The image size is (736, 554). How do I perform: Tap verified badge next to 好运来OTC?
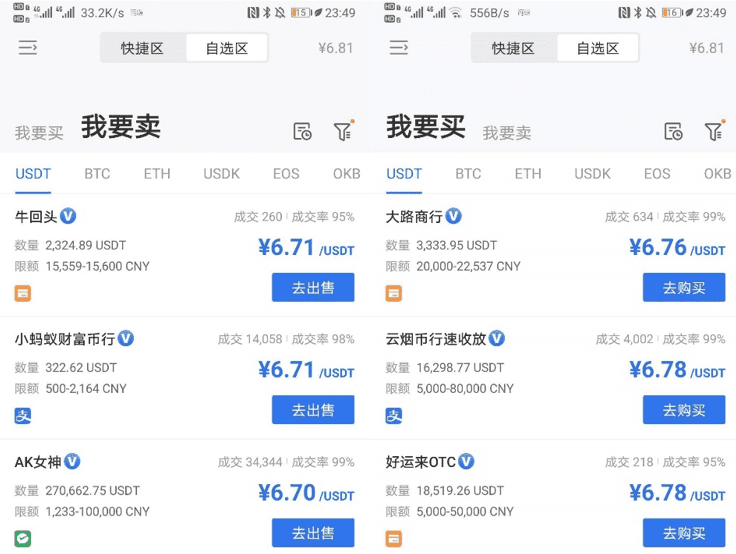(466, 461)
